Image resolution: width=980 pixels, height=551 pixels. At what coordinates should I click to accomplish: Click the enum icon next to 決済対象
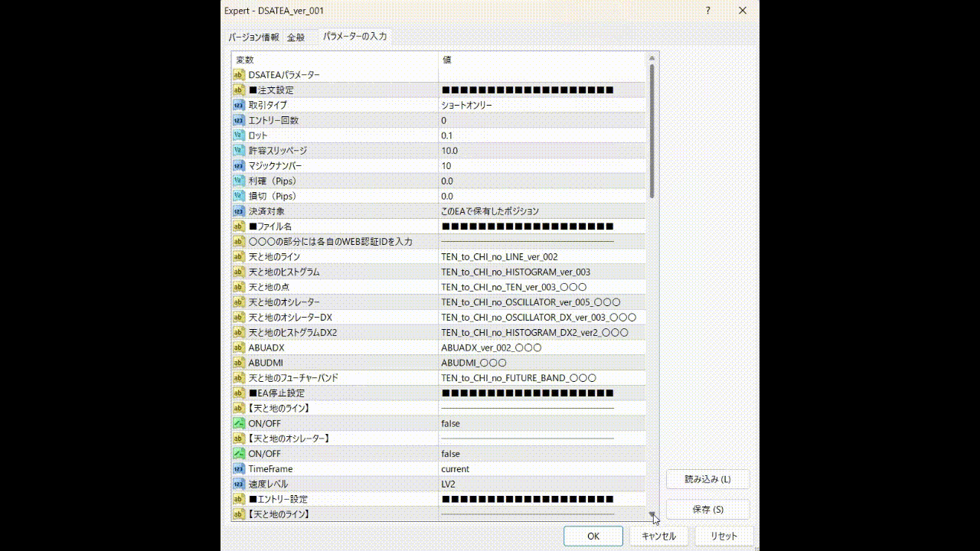click(239, 211)
